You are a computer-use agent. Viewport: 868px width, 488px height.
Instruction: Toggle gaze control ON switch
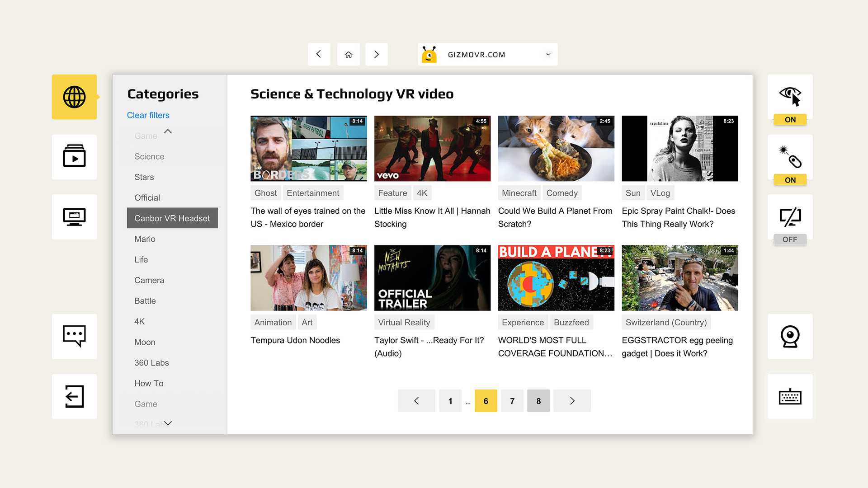(x=790, y=120)
